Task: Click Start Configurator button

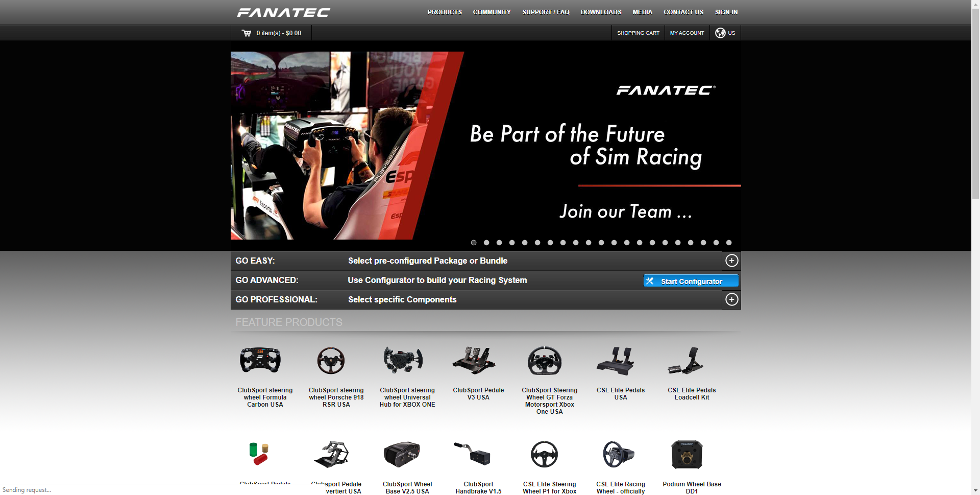Action: pos(691,281)
